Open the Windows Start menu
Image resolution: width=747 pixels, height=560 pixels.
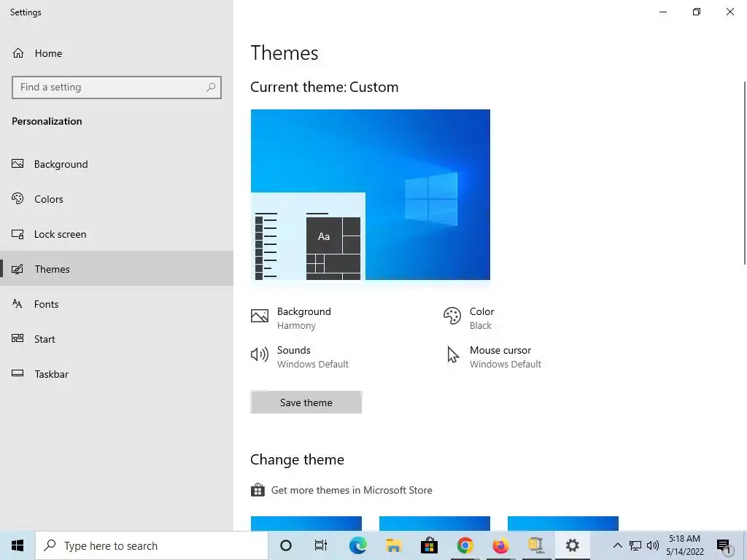pyautogui.click(x=18, y=545)
